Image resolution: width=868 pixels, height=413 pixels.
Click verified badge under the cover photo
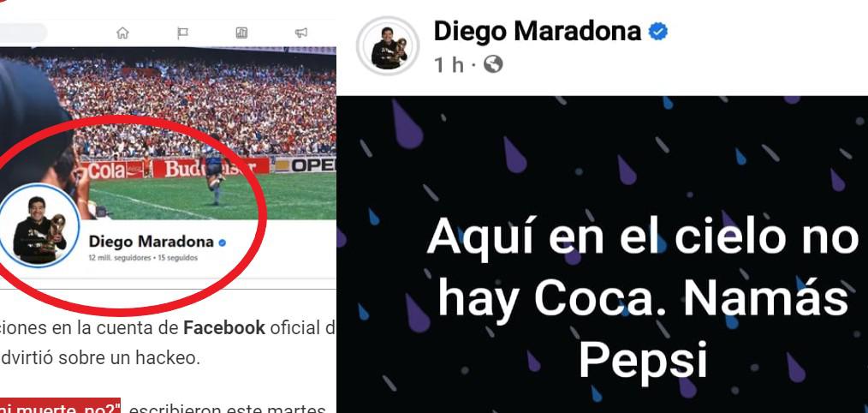pyautogui.click(x=222, y=242)
